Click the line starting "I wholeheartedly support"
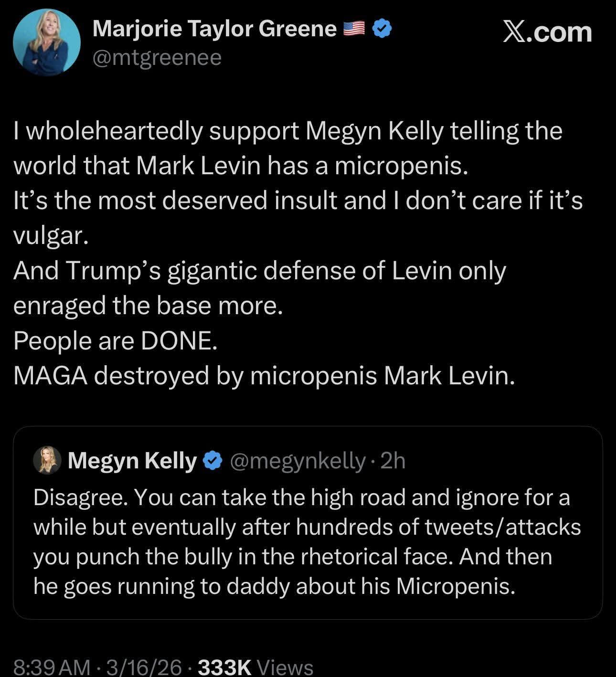 (x=287, y=131)
